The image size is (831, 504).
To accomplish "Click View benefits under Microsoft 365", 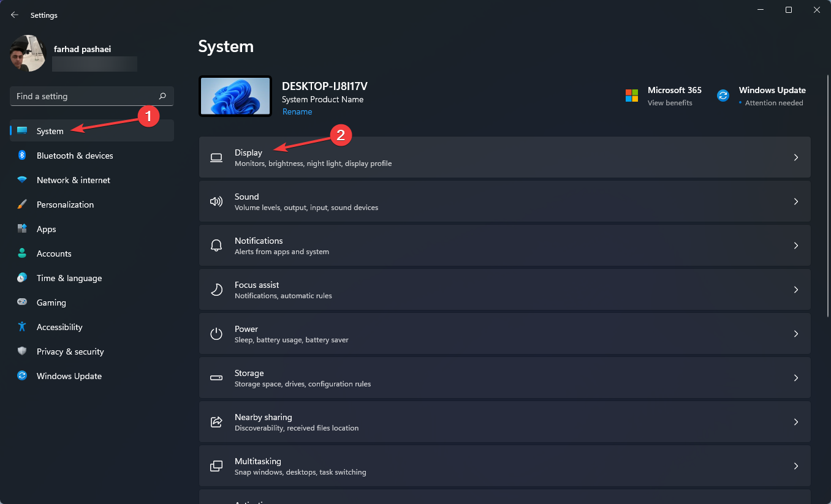I will point(670,102).
